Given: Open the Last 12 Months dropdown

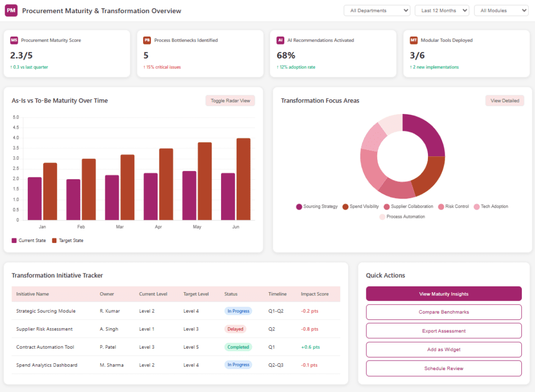Looking at the screenshot, I should [442, 10].
